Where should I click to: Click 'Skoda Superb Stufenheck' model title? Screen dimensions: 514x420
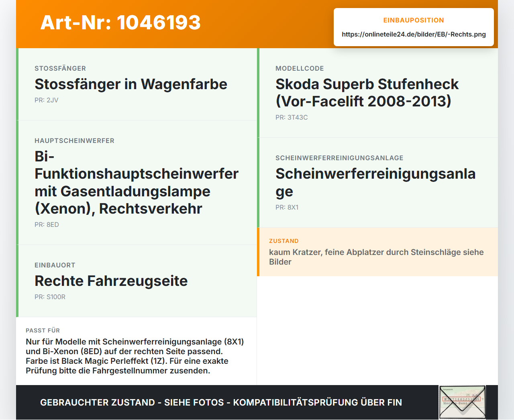[367, 93]
